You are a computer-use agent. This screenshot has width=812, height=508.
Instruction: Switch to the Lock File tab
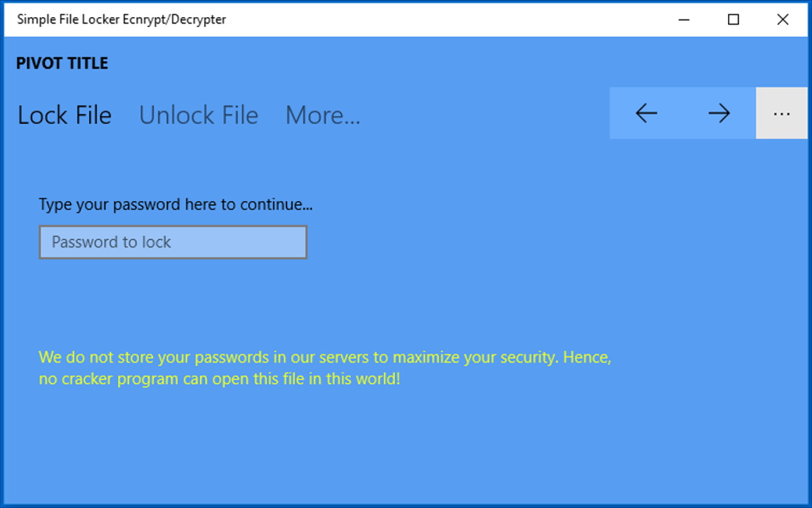(64, 115)
